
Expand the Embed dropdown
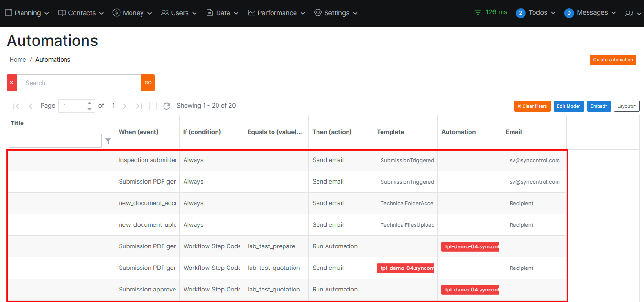[599, 106]
